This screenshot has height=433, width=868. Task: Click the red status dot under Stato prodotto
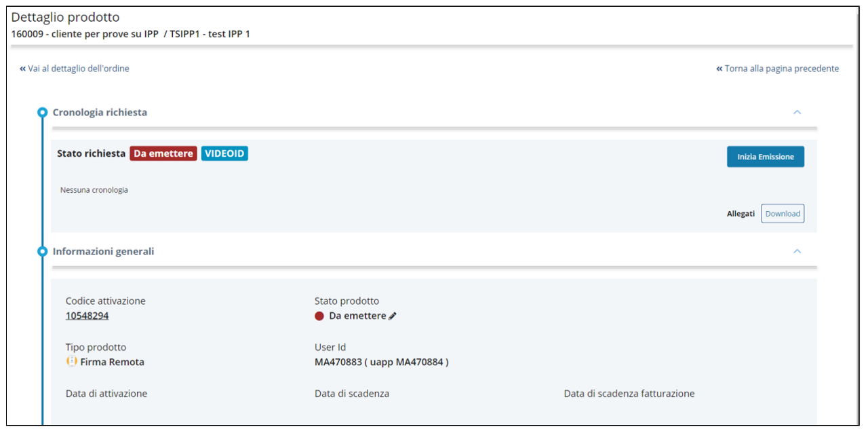(x=319, y=316)
